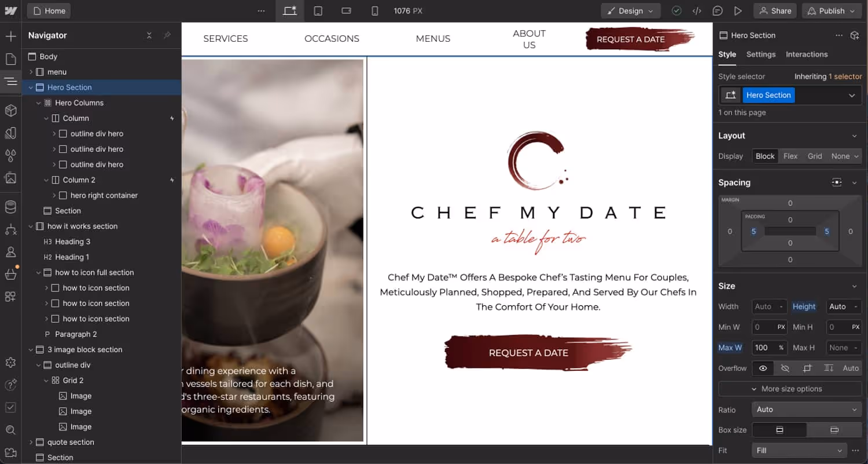This screenshot has height=464, width=868.
Task: Open the code export icon
Action: (x=697, y=11)
